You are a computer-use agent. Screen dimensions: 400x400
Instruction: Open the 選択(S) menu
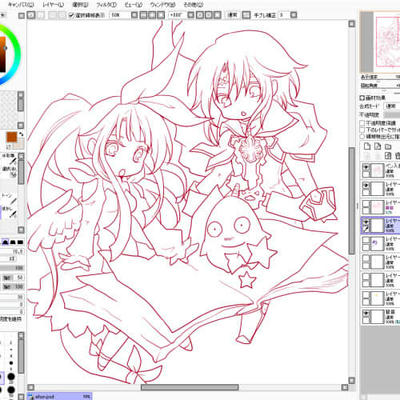point(80,5)
